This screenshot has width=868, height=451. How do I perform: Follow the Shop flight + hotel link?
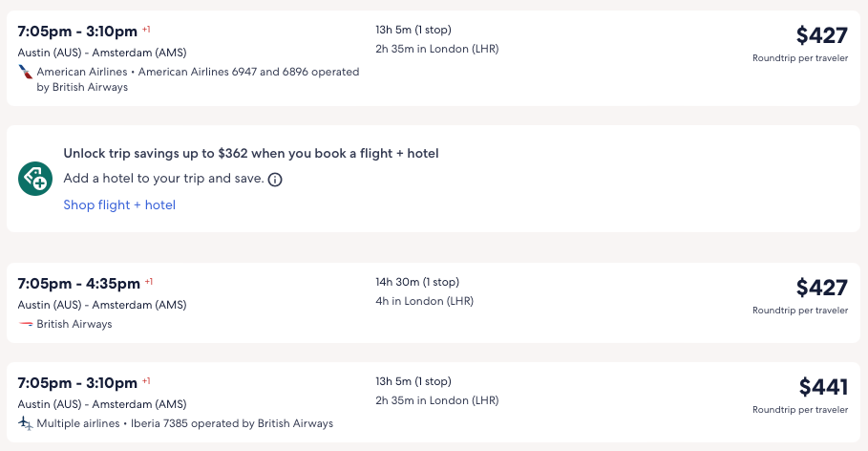119,204
